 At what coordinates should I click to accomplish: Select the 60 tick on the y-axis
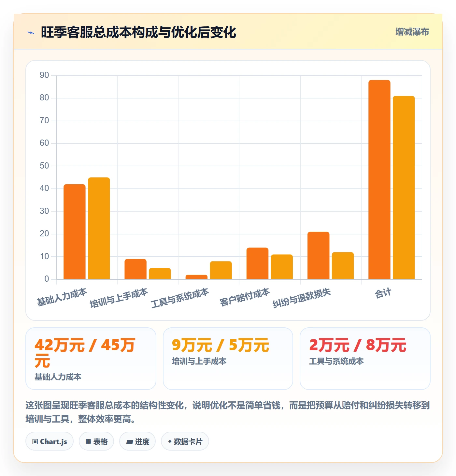(44, 143)
